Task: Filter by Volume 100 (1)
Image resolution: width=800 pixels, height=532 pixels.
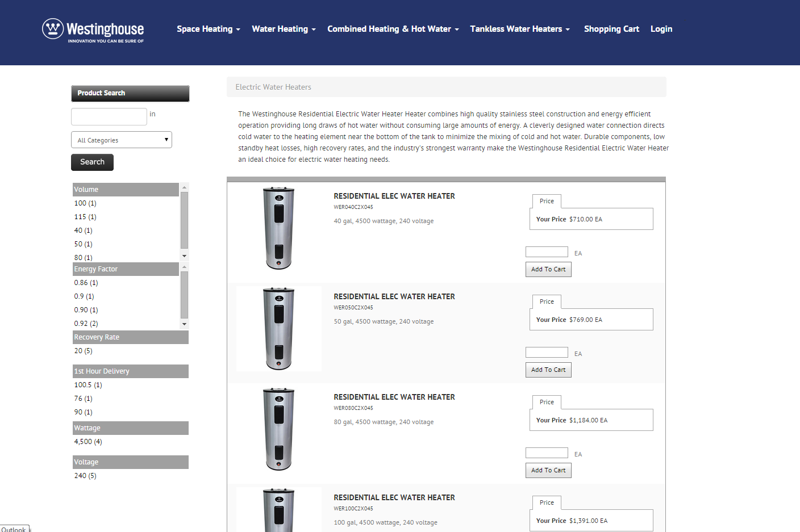Action: click(x=85, y=203)
